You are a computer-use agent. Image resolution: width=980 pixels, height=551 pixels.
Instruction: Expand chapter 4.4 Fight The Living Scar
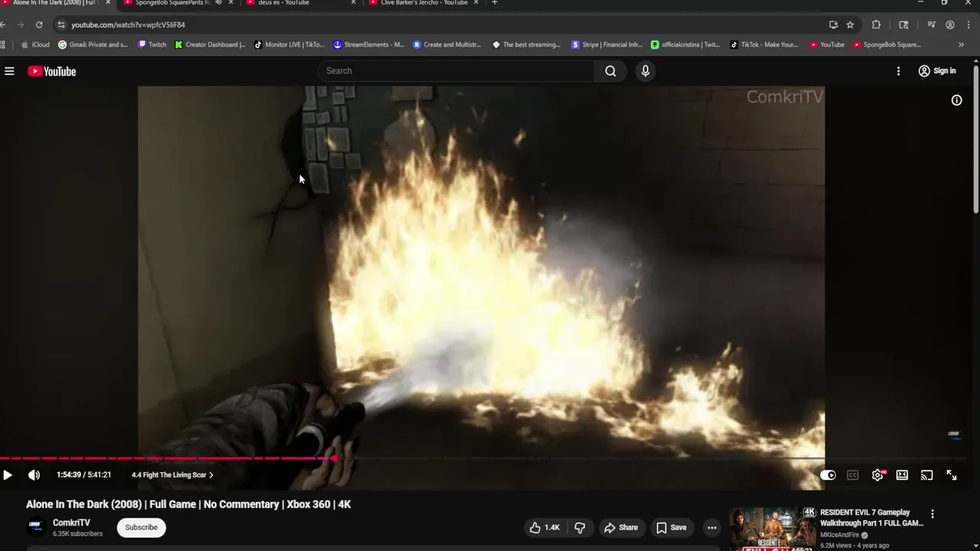pyautogui.click(x=172, y=475)
